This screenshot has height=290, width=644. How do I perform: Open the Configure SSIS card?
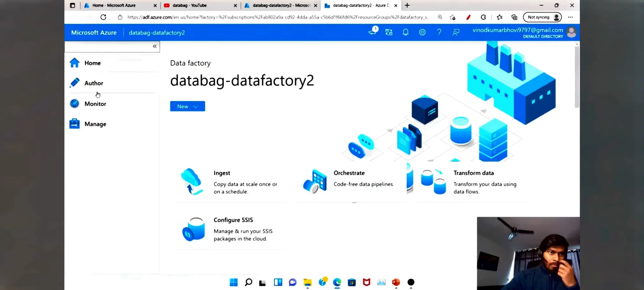click(x=230, y=229)
